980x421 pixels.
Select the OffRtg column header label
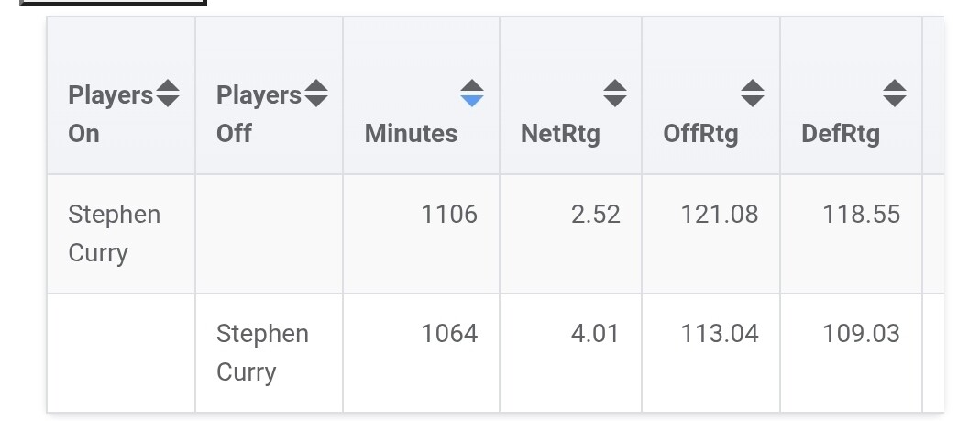[700, 134]
